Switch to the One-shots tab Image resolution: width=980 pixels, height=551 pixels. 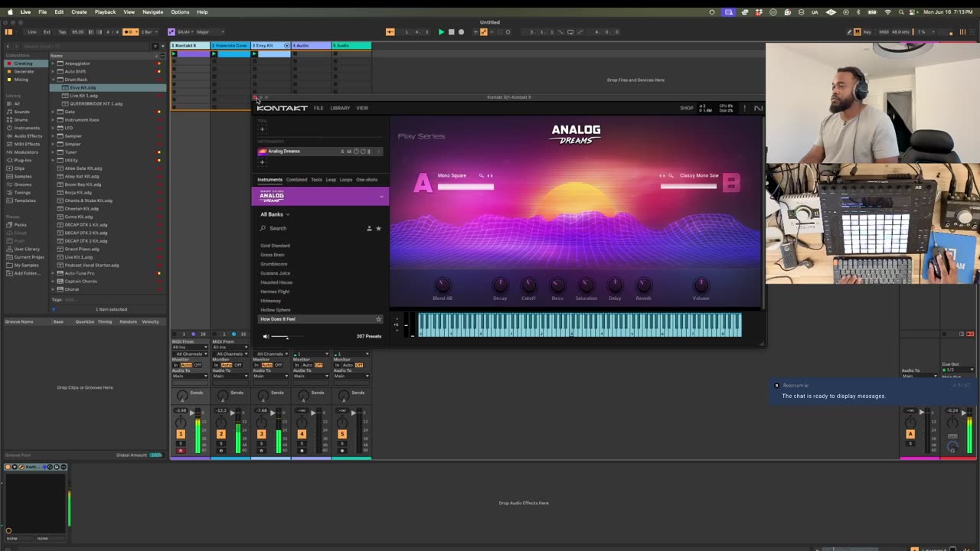point(367,180)
